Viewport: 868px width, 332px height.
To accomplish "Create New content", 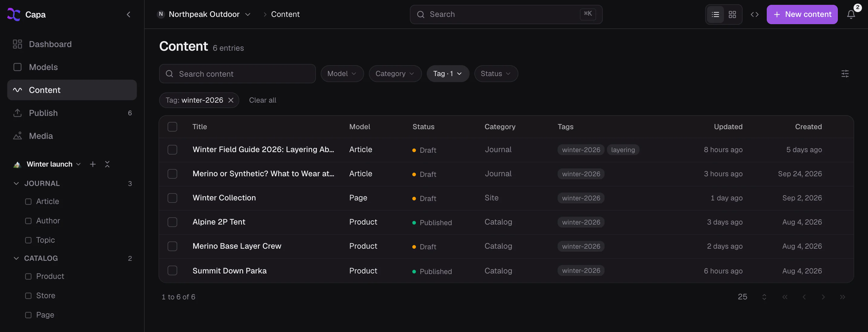I will (x=802, y=14).
